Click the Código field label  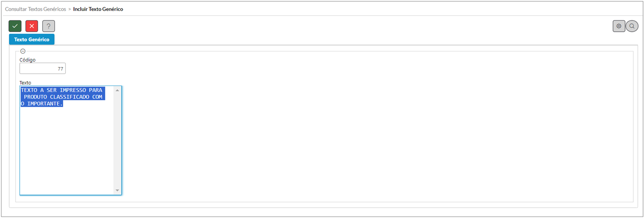(27, 60)
